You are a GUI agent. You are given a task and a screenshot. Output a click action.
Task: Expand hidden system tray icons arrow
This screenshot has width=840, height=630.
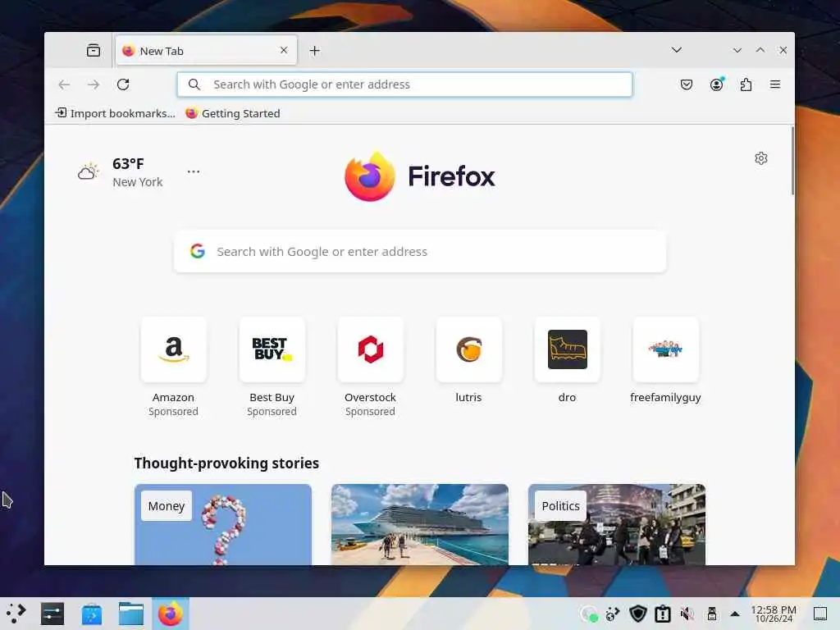(735, 614)
